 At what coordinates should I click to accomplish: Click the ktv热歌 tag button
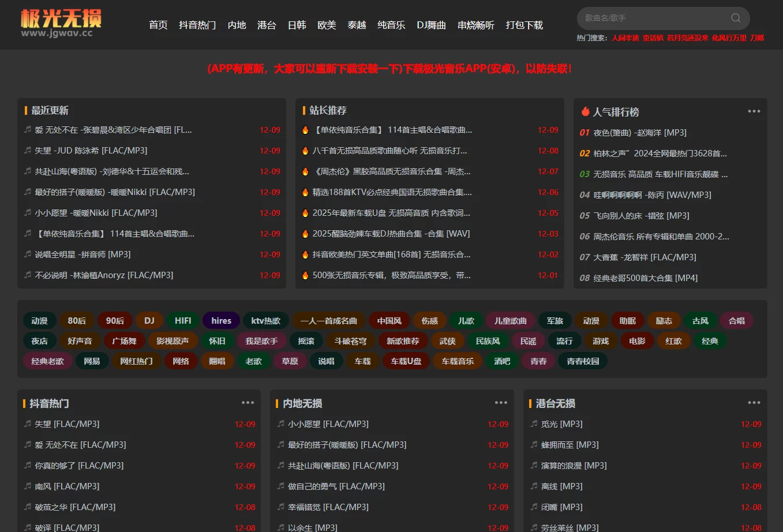tap(265, 320)
